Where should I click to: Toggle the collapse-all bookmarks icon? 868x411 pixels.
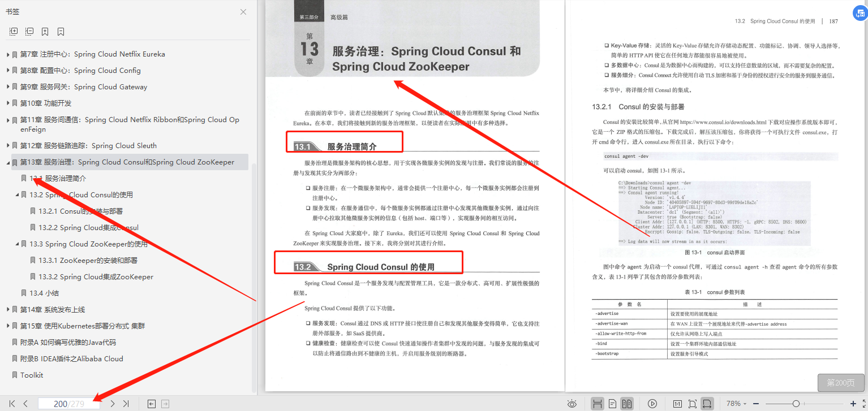[x=29, y=31]
